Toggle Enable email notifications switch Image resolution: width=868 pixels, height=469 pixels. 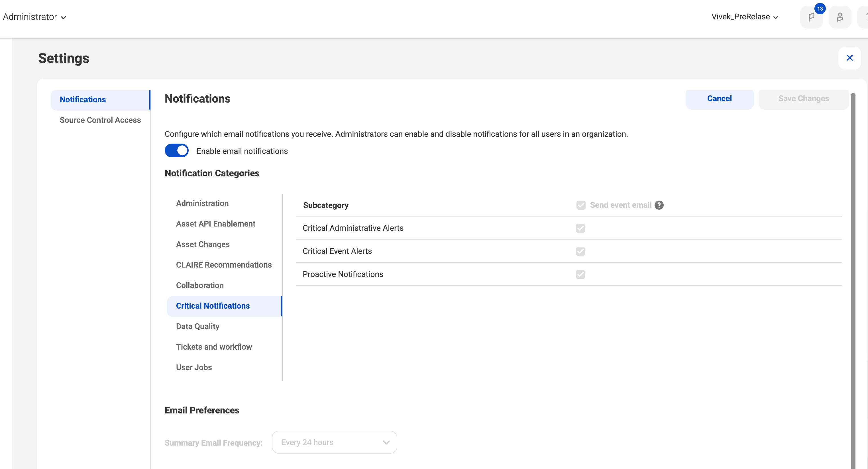[177, 151]
